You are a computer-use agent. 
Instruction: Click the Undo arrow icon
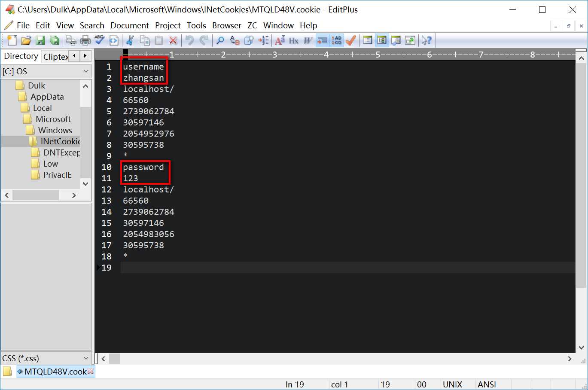[x=189, y=40]
